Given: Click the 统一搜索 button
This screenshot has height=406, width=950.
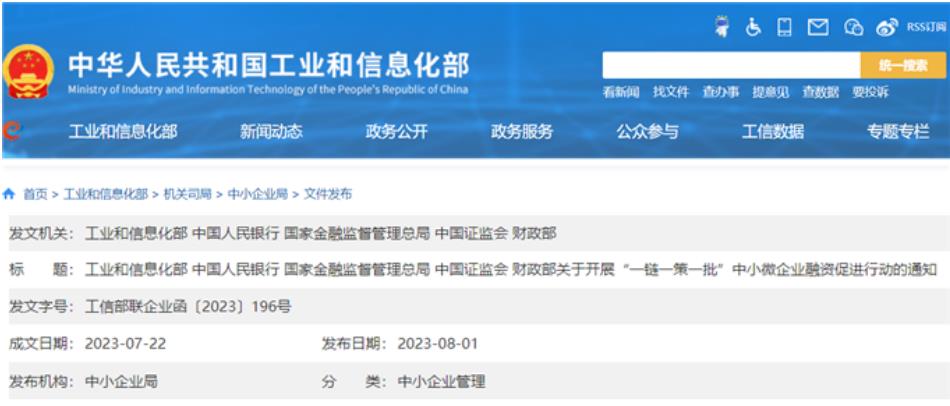Looking at the screenshot, I should coord(903,65).
